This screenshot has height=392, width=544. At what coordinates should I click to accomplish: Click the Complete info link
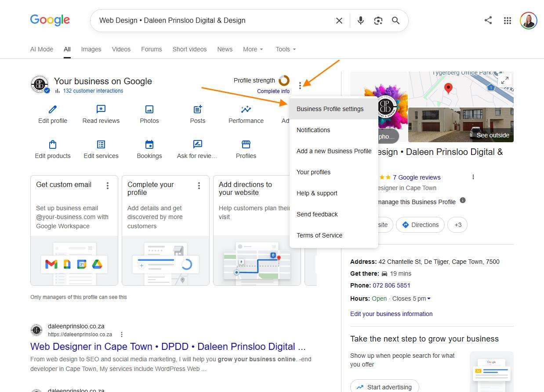(273, 91)
